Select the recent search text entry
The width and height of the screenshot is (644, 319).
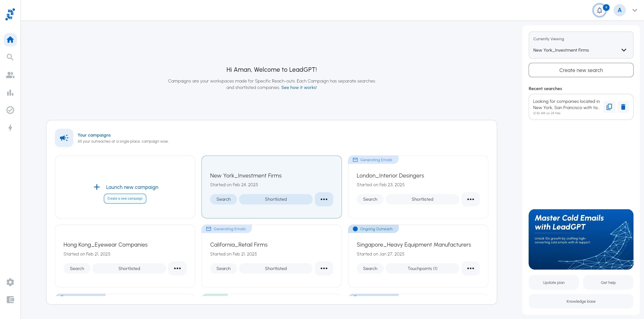pyautogui.click(x=566, y=104)
